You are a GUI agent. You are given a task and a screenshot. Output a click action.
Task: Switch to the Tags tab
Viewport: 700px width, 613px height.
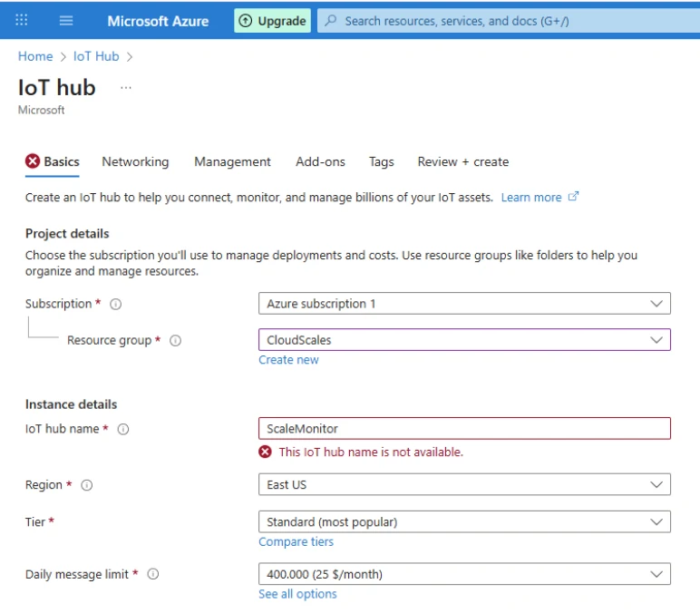pos(381,161)
